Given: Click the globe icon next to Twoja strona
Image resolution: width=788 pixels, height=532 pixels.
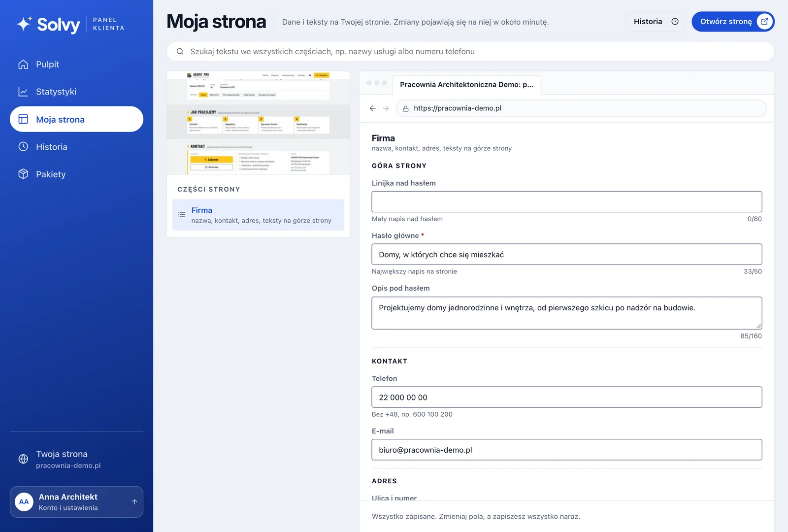Looking at the screenshot, I should [23, 459].
